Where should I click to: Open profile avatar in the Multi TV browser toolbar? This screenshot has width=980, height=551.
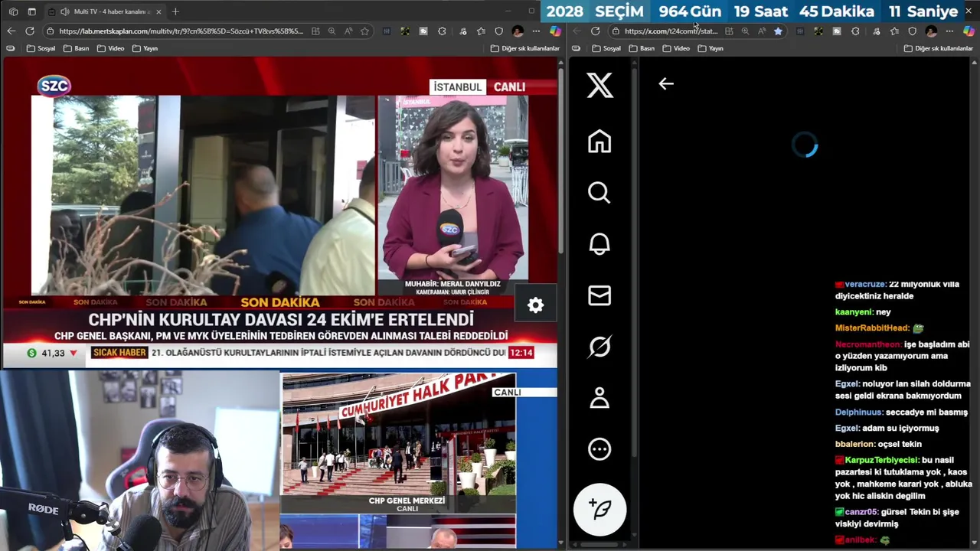point(518,31)
